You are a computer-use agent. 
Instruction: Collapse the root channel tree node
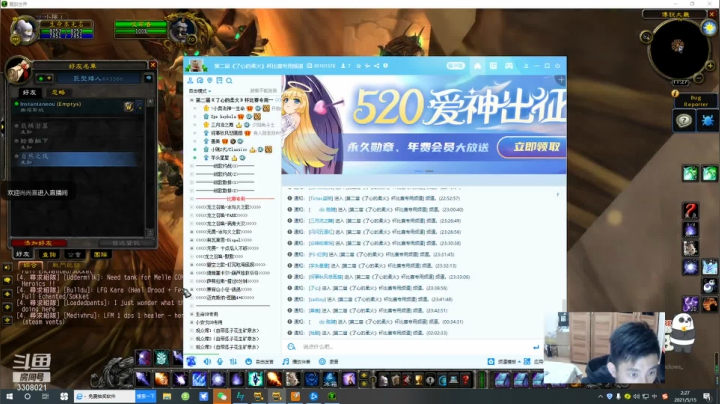(x=191, y=100)
